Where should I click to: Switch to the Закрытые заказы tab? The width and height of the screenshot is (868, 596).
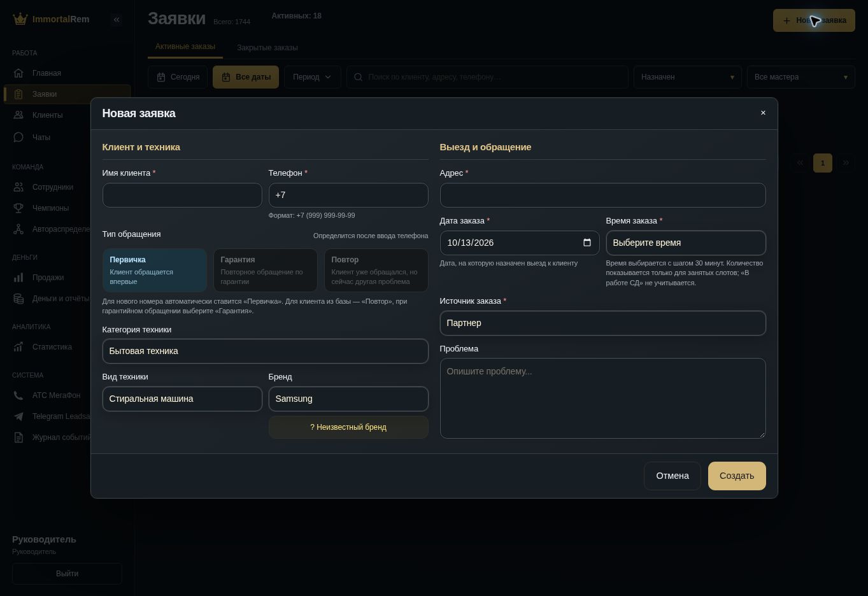267,48
